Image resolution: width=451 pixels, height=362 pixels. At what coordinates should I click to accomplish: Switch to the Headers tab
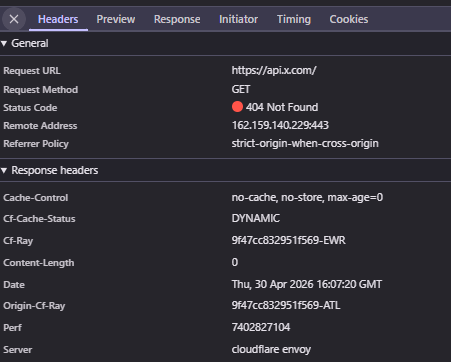(58, 19)
